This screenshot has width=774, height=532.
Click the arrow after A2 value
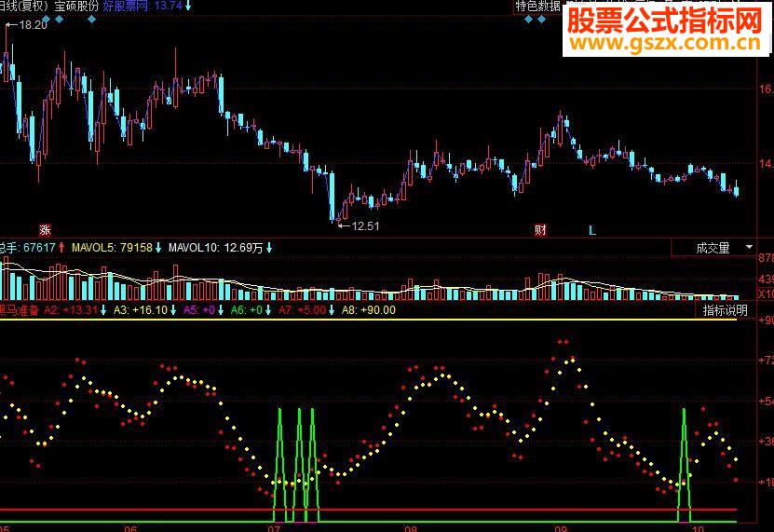click(103, 310)
